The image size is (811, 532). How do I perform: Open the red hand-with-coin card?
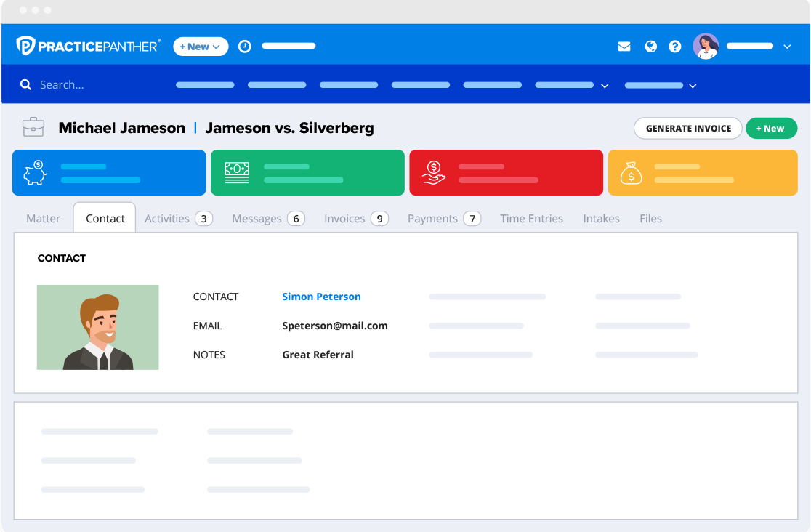(506, 173)
